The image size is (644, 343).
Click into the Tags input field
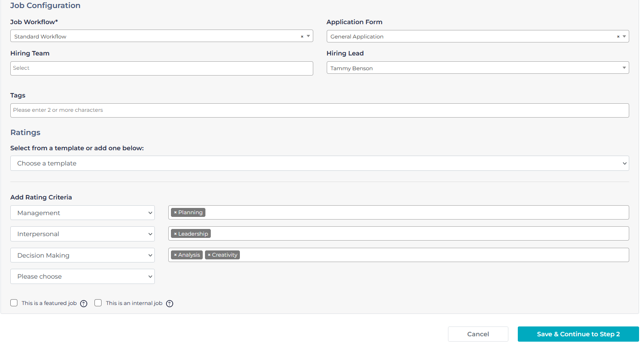[x=320, y=110]
